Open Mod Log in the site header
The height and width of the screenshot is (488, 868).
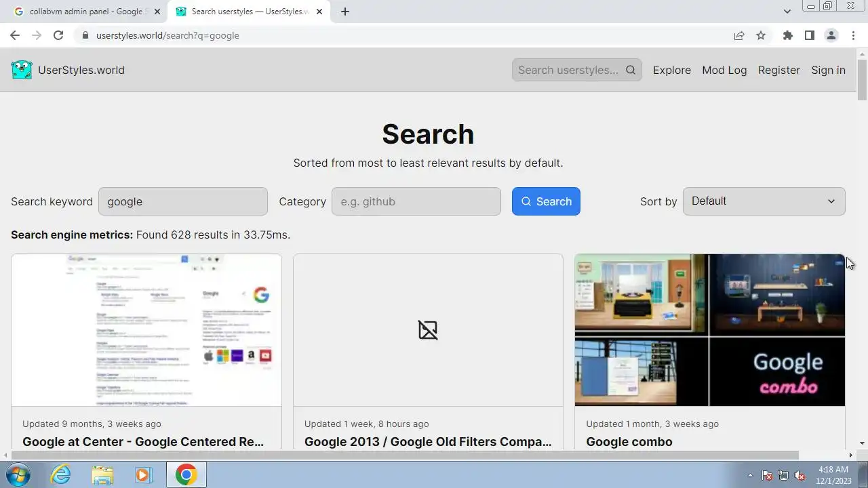pyautogui.click(x=724, y=70)
